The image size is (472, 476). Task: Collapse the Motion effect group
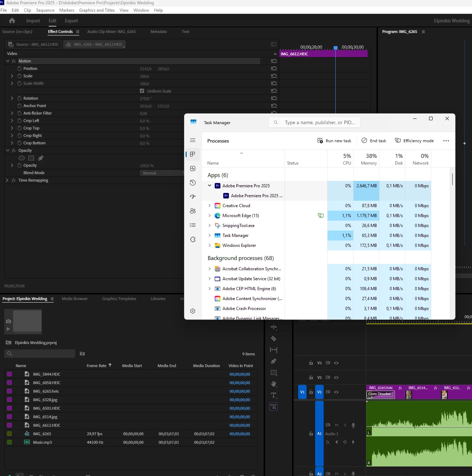[8, 61]
